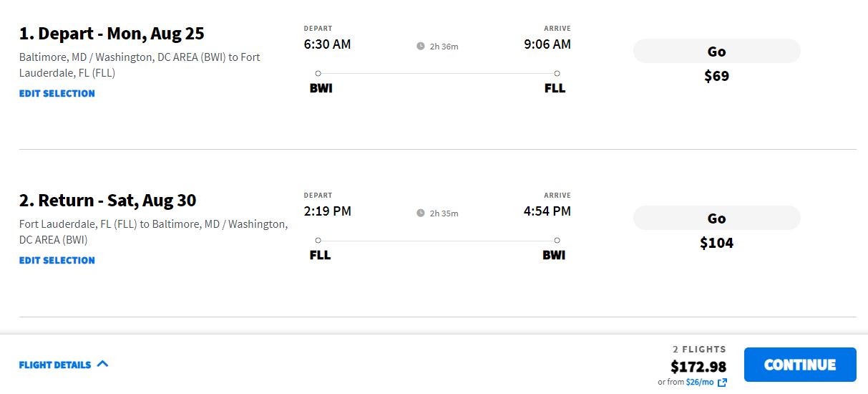This screenshot has width=868, height=394.
Task: Click the $69 departure fare price
Action: 716,76
